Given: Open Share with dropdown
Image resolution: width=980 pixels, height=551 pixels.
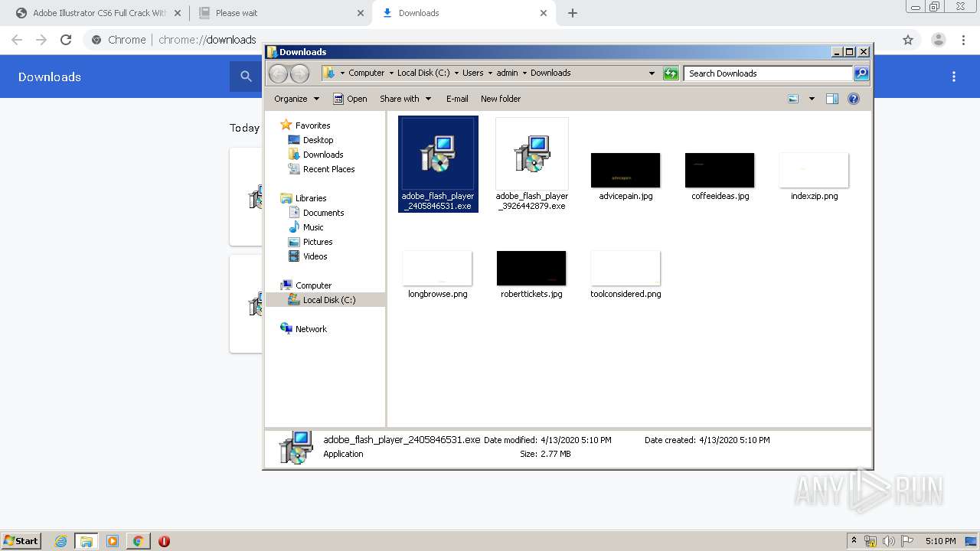Looking at the screenshot, I should pos(405,99).
